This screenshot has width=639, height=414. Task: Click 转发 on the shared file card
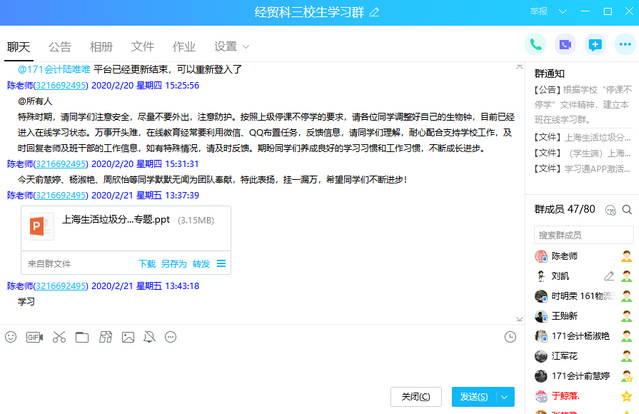coord(201,264)
